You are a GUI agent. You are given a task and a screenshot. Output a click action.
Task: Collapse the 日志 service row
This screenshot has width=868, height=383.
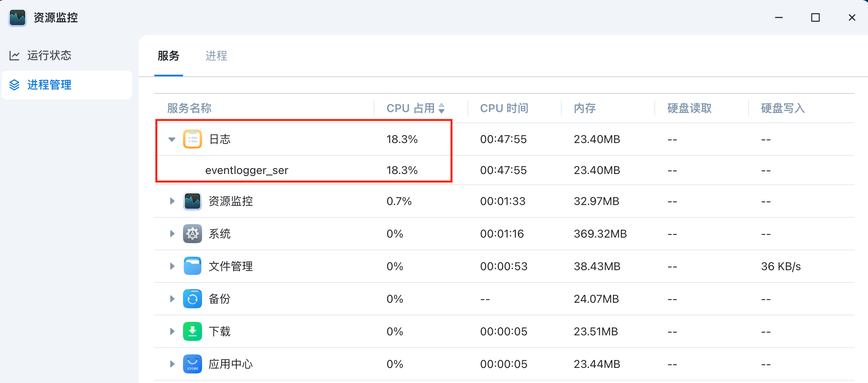tap(172, 139)
